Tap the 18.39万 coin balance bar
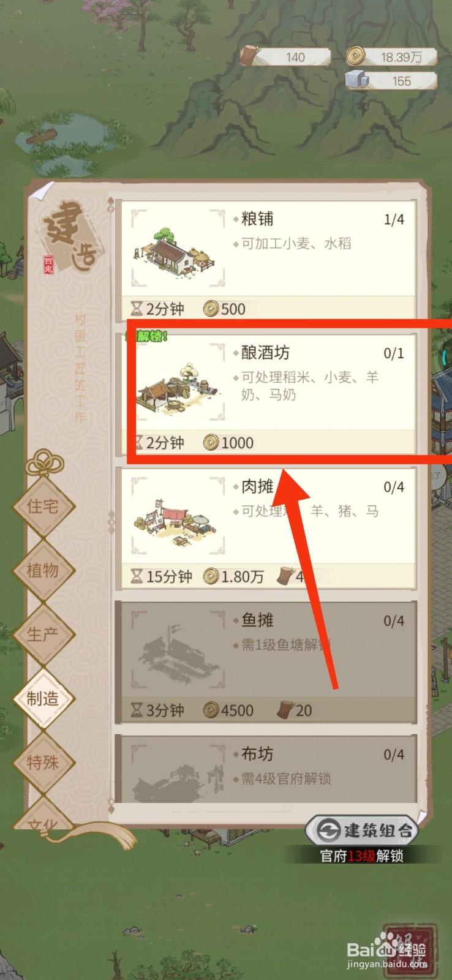 coord(391,57)
